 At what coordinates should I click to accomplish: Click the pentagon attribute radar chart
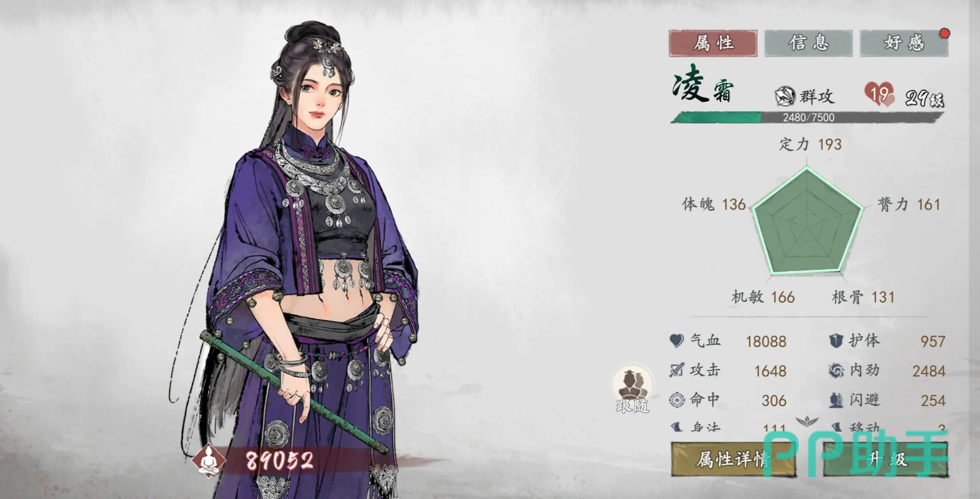pyautogui.click(x=807, y=221)
